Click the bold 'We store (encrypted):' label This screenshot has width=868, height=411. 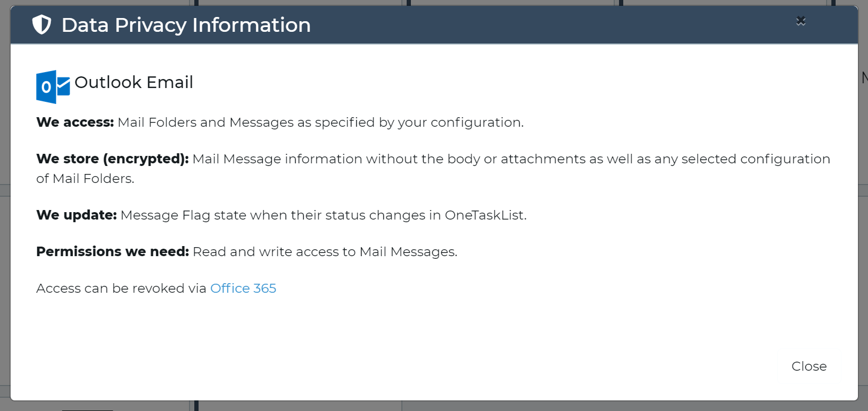pos(113,159)
